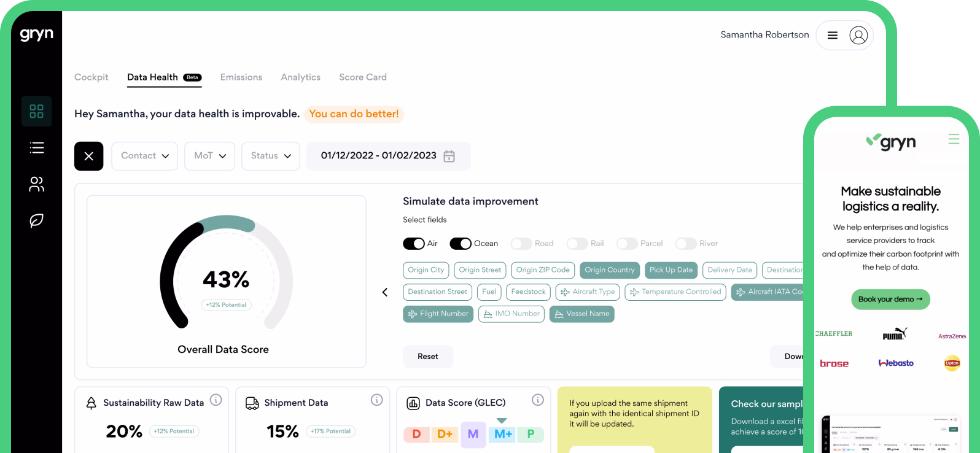Screen dimensions: 980x453
Task: Click the black X clear filters button
Action: point(89,156)
